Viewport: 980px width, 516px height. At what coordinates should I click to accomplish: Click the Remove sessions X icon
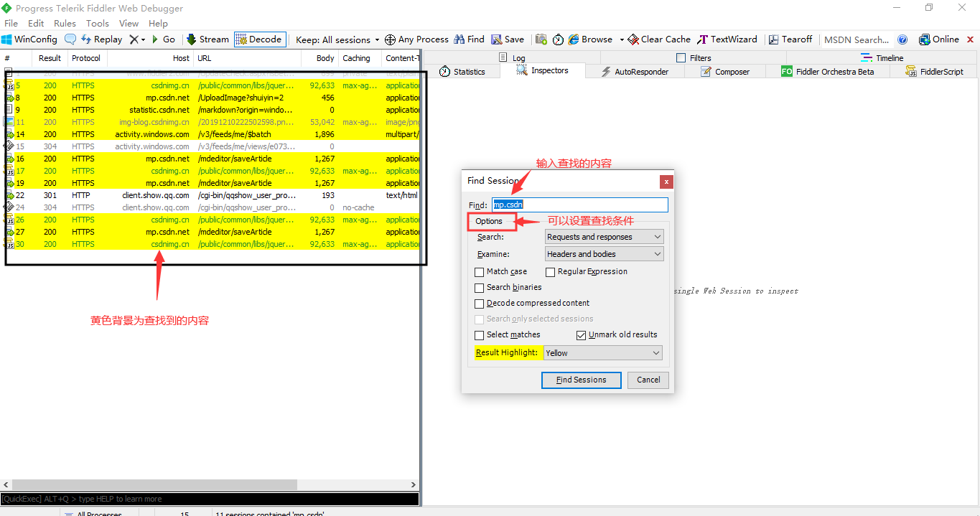134,39
